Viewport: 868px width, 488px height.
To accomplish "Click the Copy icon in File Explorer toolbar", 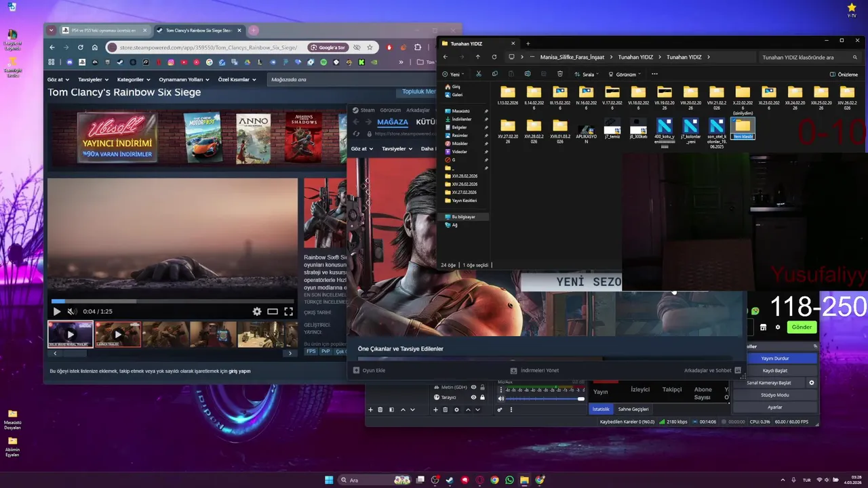I will [495, 74].
